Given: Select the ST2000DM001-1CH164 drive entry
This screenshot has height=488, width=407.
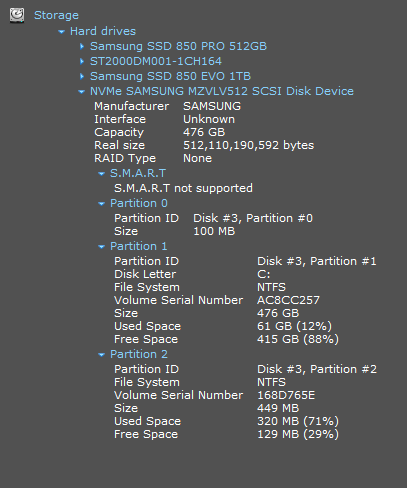Looking at the screenshot, I should [156, 61].
